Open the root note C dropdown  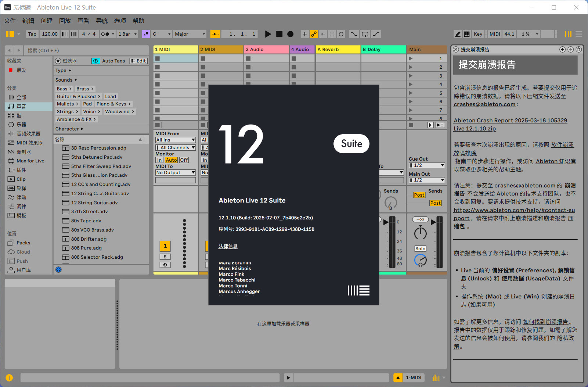[x=162, y=34]
